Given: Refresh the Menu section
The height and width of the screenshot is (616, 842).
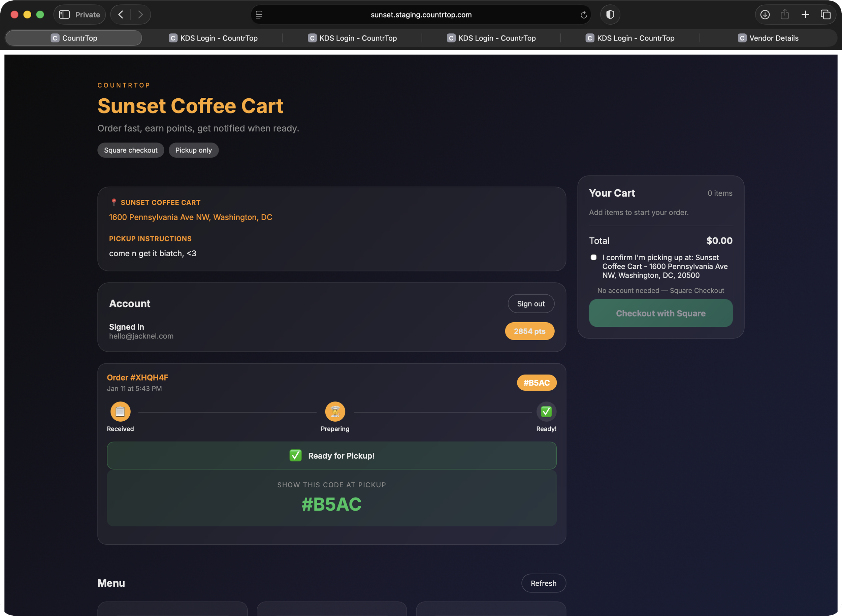Looking at the screenshot, I should click(x=543, y=583).
